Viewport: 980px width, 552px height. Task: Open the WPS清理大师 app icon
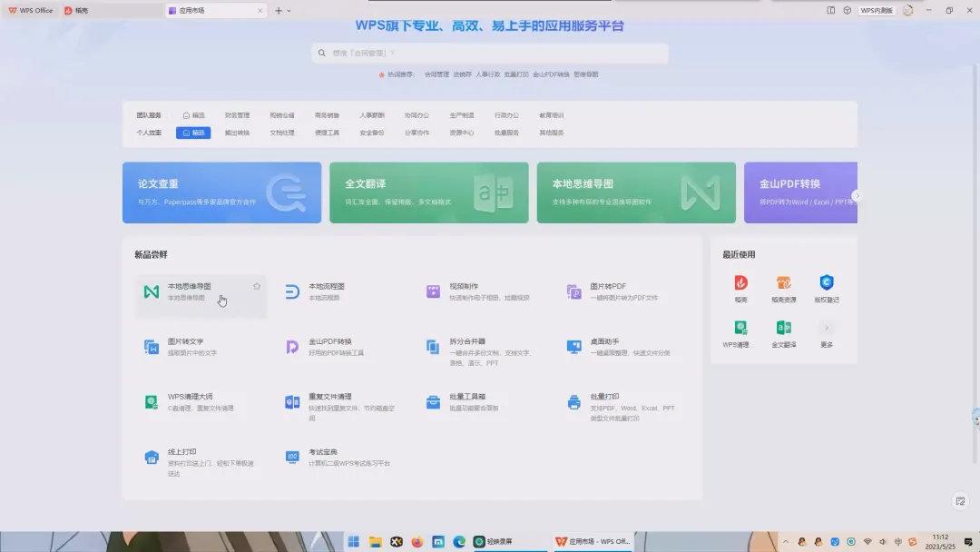152,402
